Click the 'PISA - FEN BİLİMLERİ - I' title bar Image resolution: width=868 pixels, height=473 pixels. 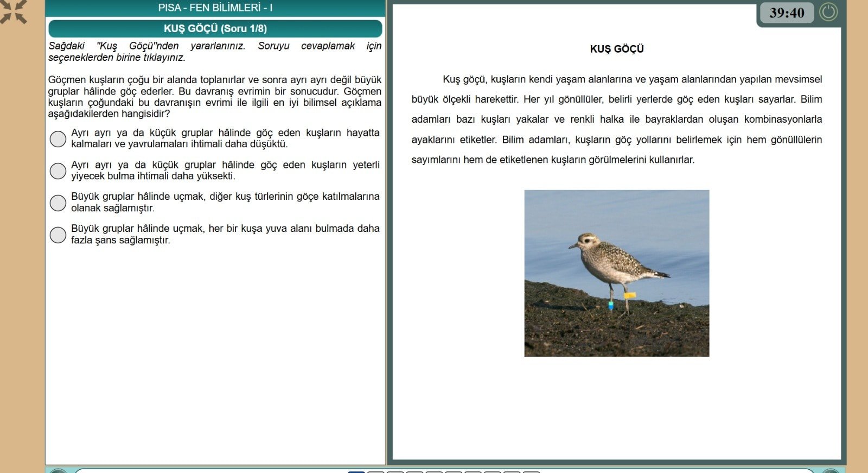click(215, 8)
